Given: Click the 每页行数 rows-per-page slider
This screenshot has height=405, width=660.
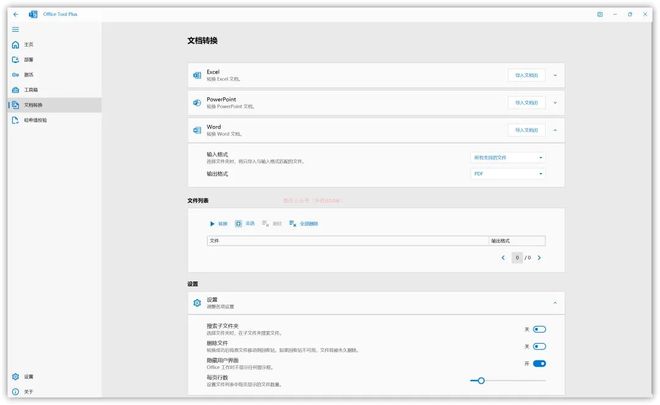Looking at the screenshot, I should 508,381.
